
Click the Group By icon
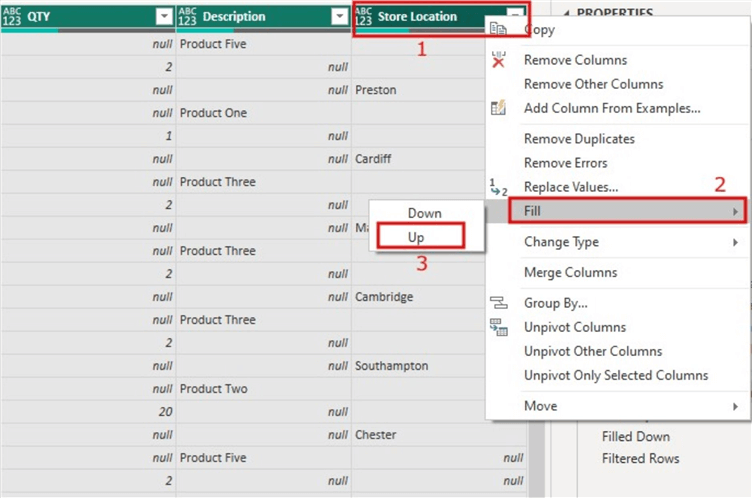(x=498, y=303)
